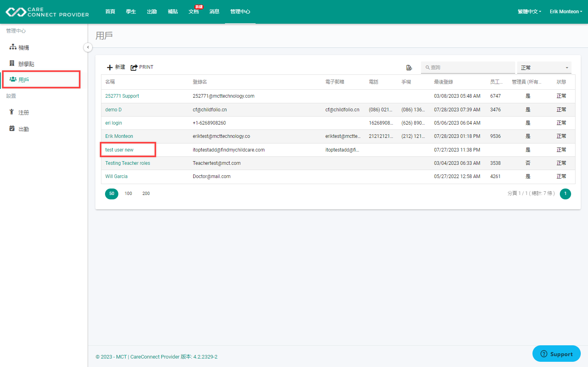
Task: Focus the 查詢 search field
Action: pyautogui.click(x=468, y=68)
